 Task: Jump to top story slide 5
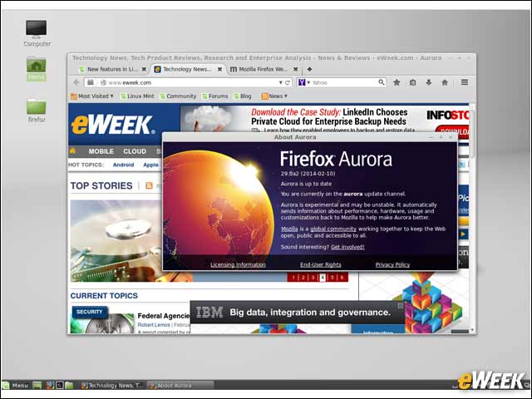point(332,278)
